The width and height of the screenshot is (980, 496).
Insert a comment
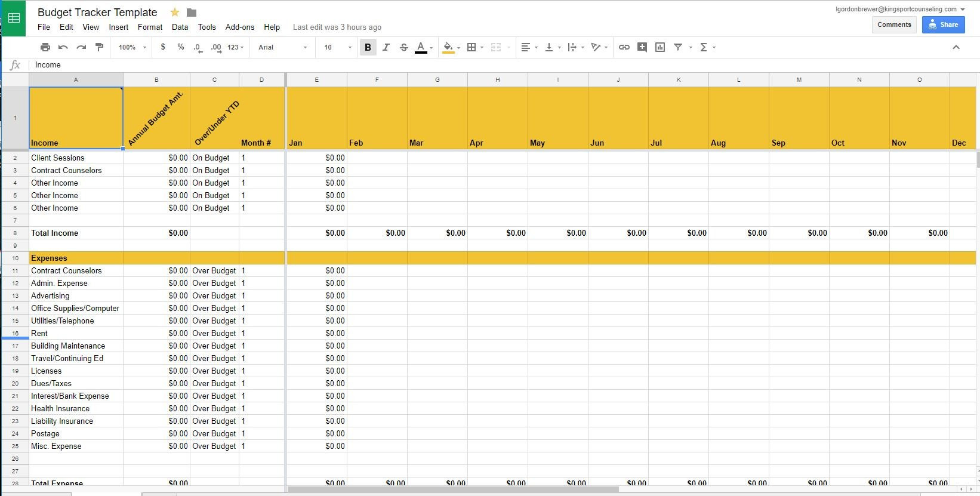click(642, 47)
